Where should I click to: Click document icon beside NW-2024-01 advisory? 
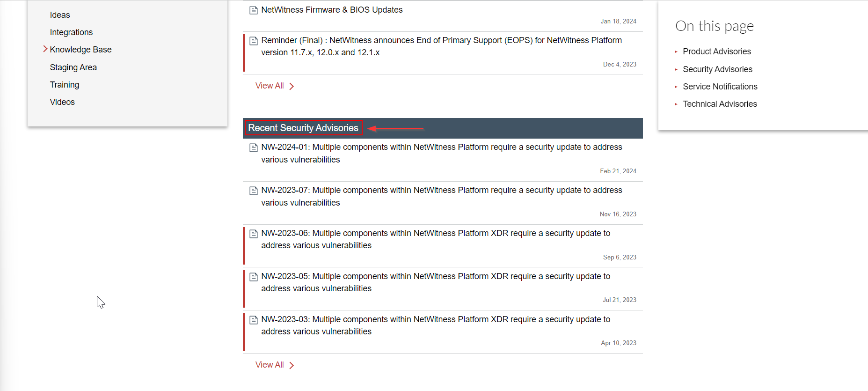pyautogui.click(x=254, y=148)
